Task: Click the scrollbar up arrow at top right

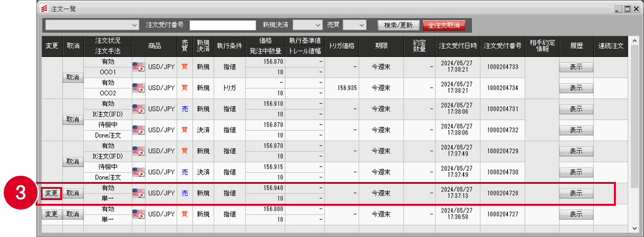Action: (635, 41)
